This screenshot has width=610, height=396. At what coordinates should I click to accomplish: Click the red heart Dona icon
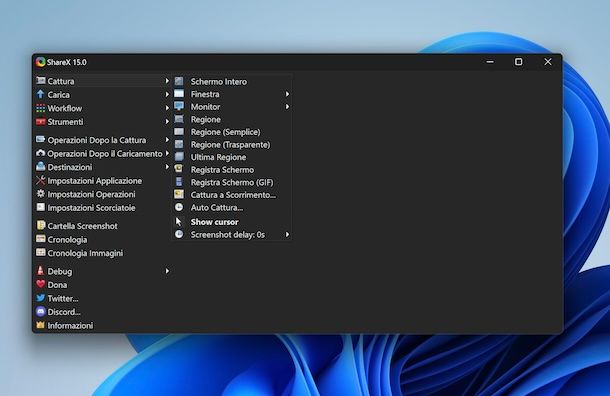(x=40, y=284)
